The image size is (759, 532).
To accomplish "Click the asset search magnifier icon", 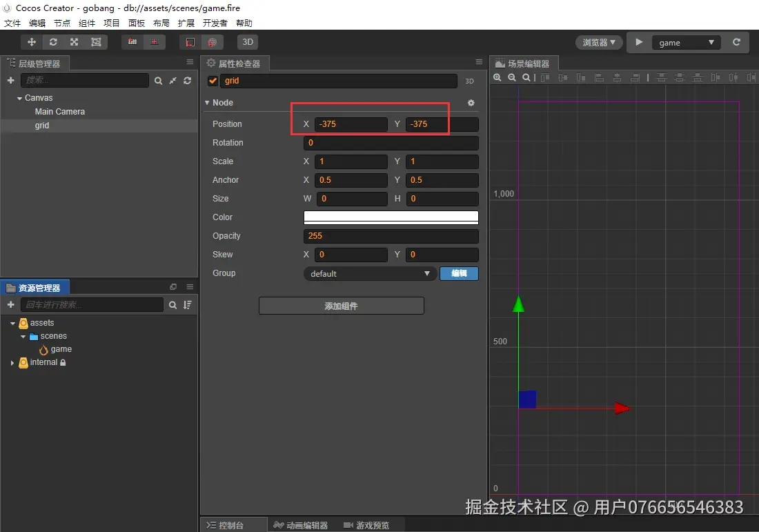I will point(172,305).
